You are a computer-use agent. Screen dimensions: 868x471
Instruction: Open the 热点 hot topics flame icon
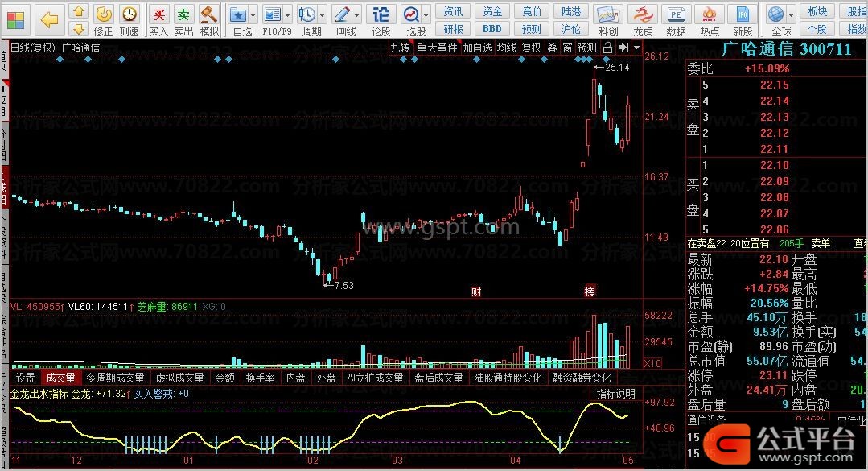click(x=710, y=14)
